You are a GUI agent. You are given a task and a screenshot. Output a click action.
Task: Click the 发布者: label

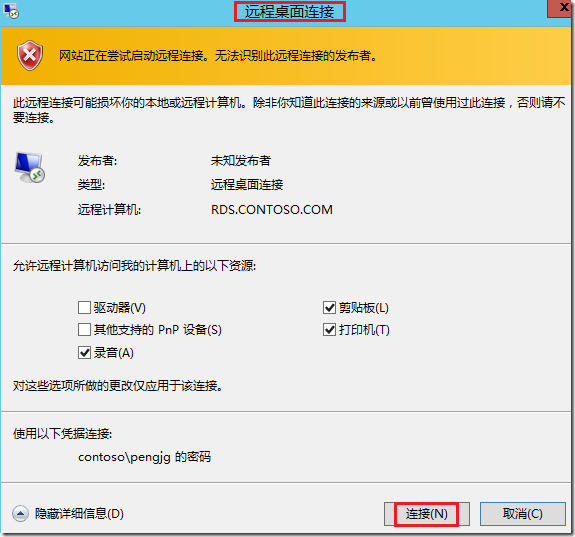97,160
